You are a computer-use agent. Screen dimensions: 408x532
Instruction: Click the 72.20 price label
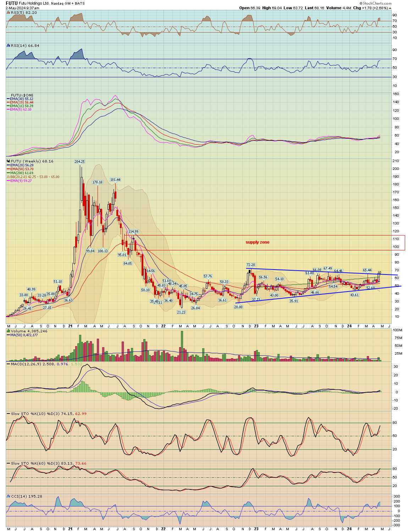click(x=251, y=265)
